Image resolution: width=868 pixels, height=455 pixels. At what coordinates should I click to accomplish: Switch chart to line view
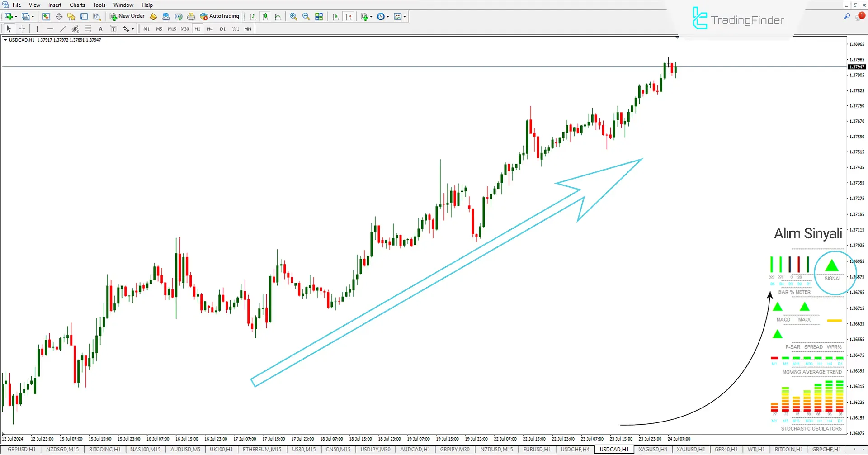(x=278, y=16)
